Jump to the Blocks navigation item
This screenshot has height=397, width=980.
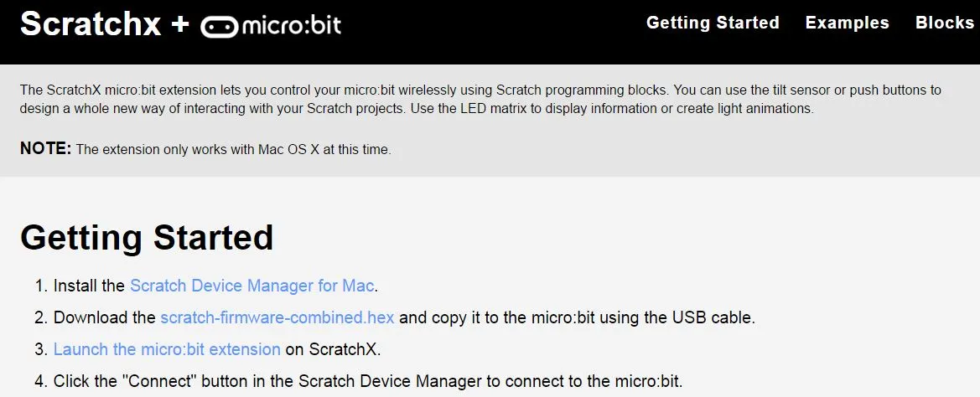(945, 23)
